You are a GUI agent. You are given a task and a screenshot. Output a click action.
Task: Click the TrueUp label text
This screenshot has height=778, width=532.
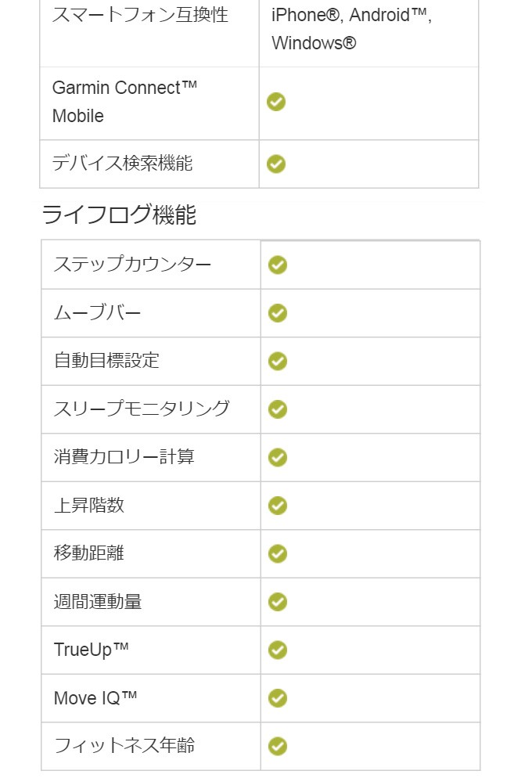(x=92, y=650)
